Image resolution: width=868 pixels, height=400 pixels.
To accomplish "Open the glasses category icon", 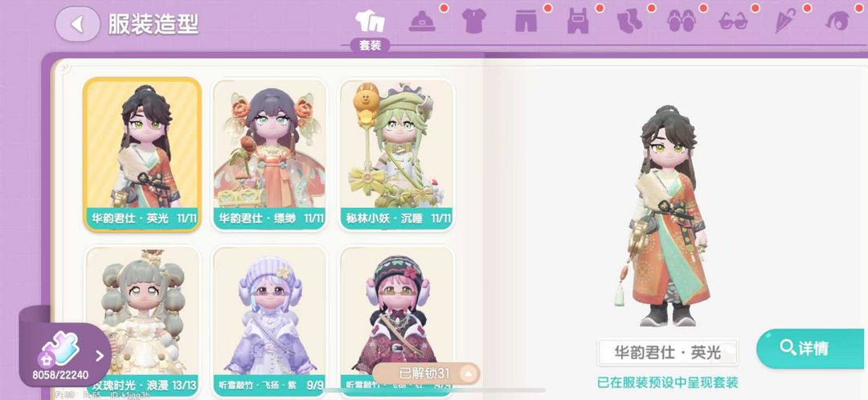I will 733,22.
